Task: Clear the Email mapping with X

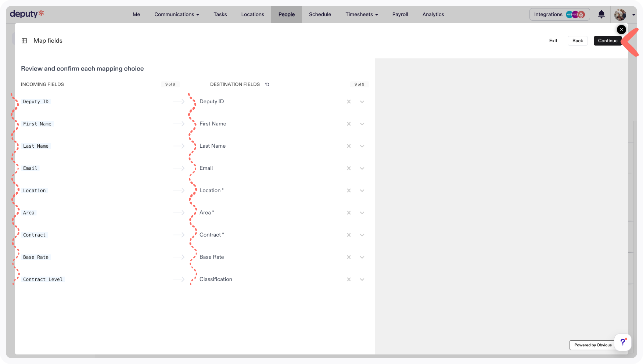Action: (349, 169)
